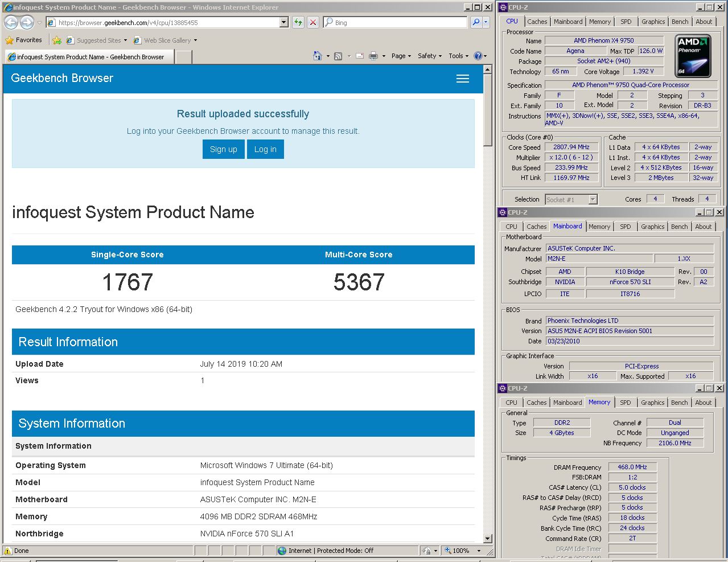The width and height of the screenshot is (728, 562).
Task: Click the Geekbench Browser header link
Action: pyautogui.click(x=62, y=79)
